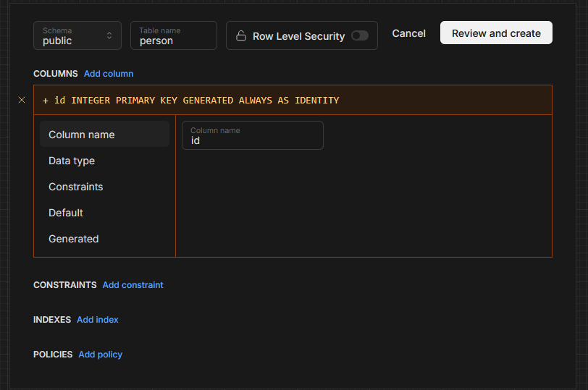Viewport: 588px width, 390px height.
Task: Toggle the Row Level Security switch
Action: (360, 35)
